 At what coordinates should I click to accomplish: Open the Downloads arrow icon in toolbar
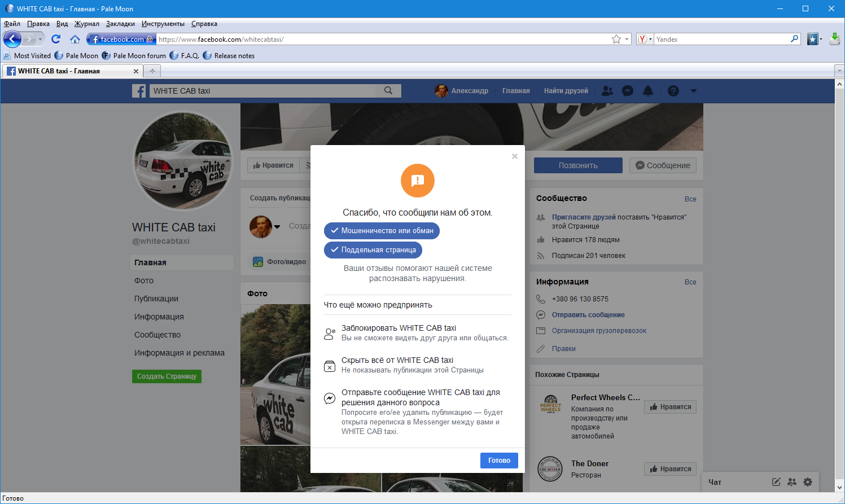click(835, 39)
